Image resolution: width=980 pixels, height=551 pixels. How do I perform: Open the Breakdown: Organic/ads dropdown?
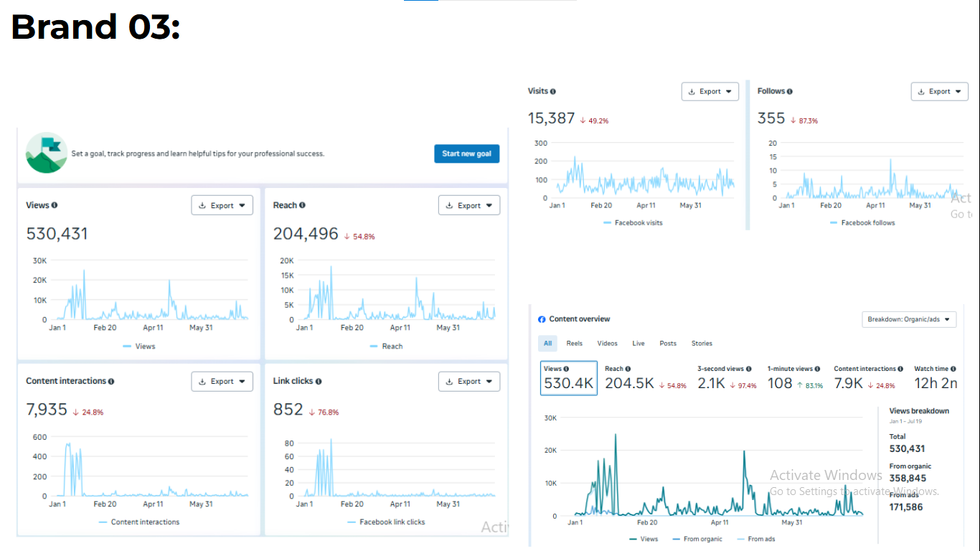[x=908, y=319]
